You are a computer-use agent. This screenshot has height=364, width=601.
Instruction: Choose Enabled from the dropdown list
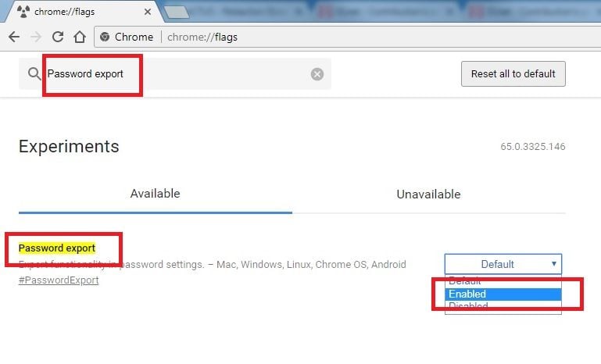(x=503, y=294)
